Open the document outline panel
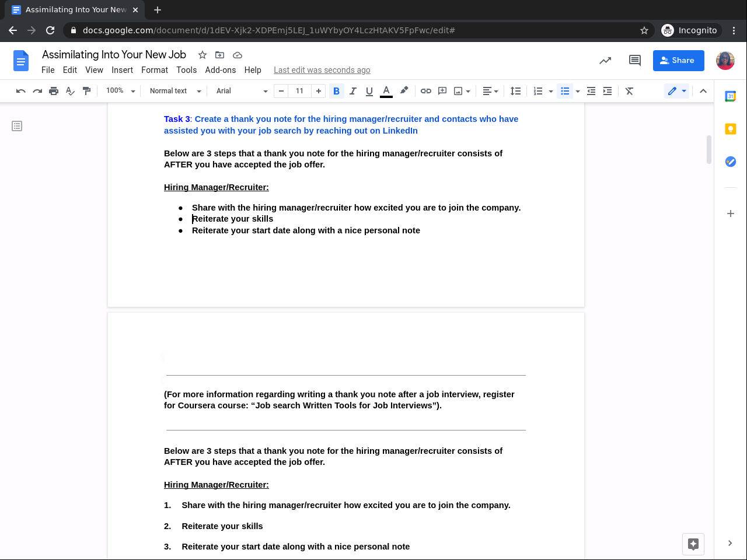Viewport: 747px width, 560px height. pos(17,126)
